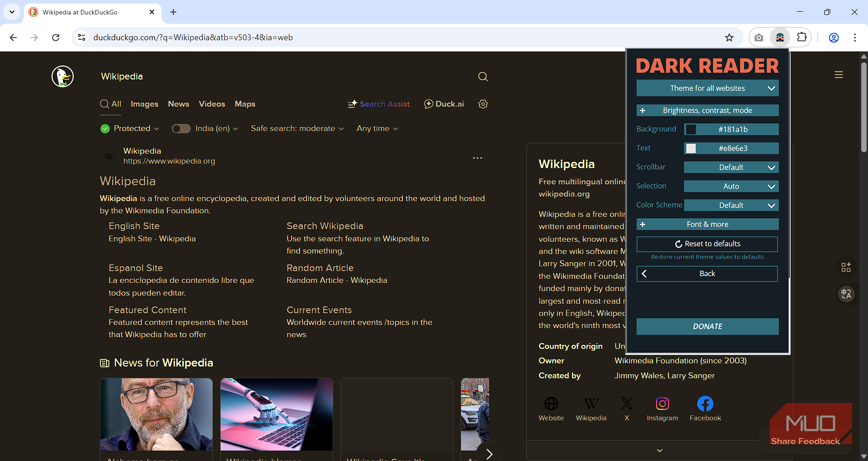This screenshot has height=461, width=868.
Task: Open the Chrome profile icon
Action: click(x=834, y=38)
